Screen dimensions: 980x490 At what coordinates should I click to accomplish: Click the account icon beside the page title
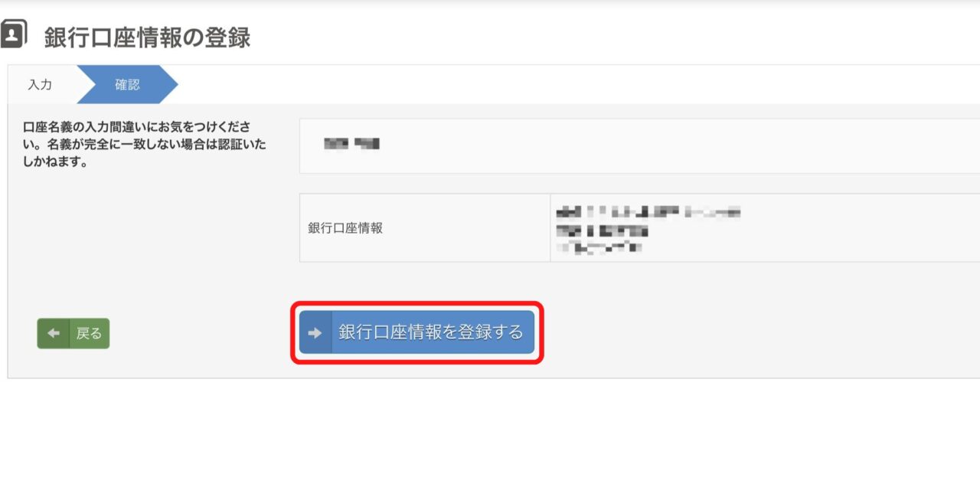13,34
